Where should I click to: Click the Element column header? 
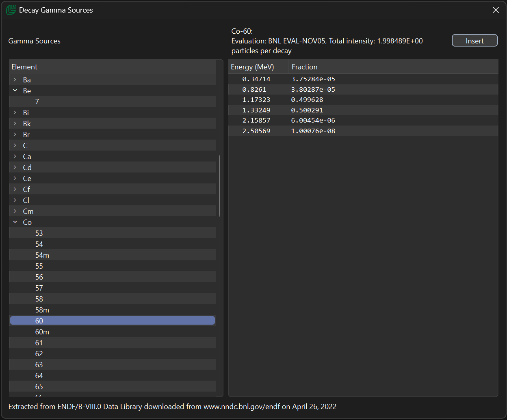coord(113,67)
